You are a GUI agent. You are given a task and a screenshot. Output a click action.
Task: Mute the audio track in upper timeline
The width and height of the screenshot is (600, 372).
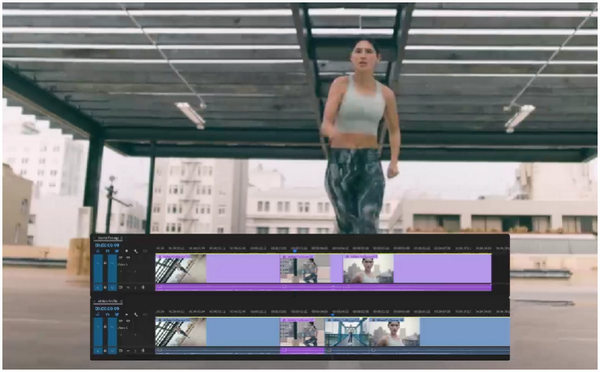(x=128, y=287)
